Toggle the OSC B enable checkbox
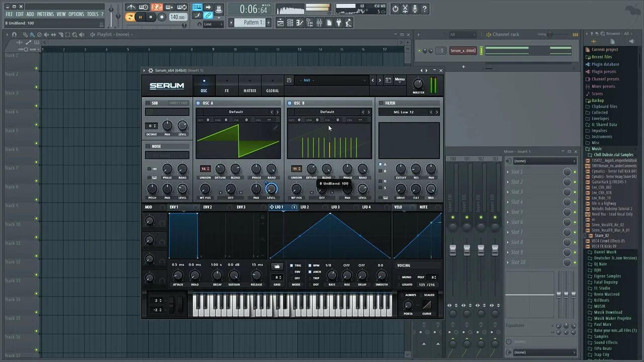 [289, 103]
